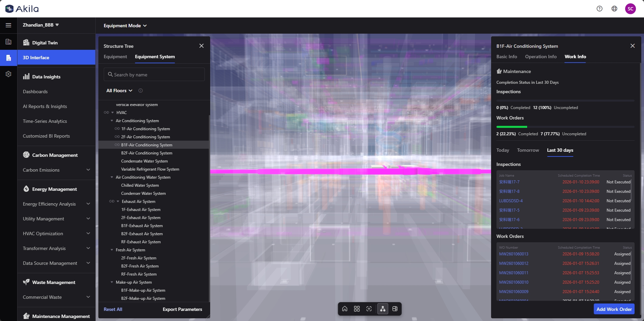Toggle the structure tree hierarchy icon
The width and height of the screenshot is (644, 321).
coord(383,309)
